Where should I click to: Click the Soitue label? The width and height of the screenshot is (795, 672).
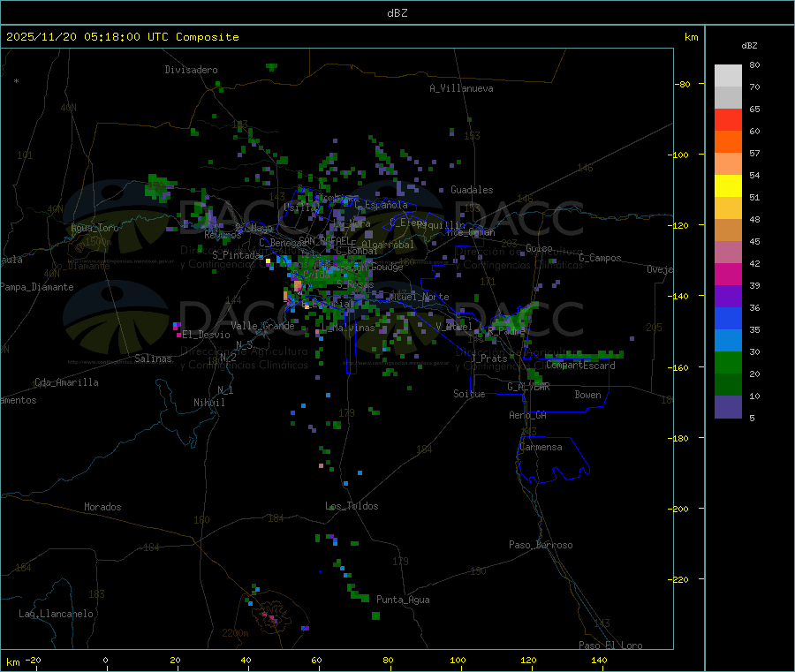[469, 394]
